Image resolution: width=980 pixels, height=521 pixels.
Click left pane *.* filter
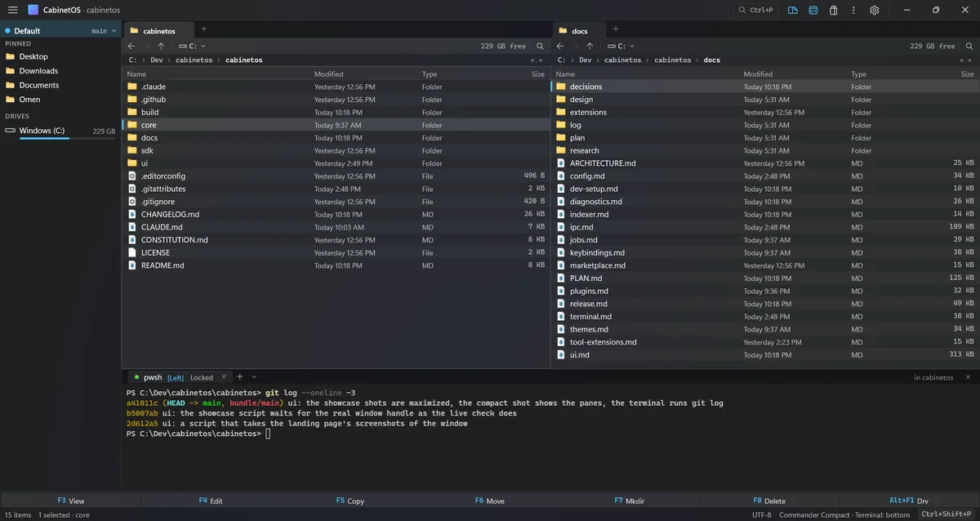[x=537, y=60]
